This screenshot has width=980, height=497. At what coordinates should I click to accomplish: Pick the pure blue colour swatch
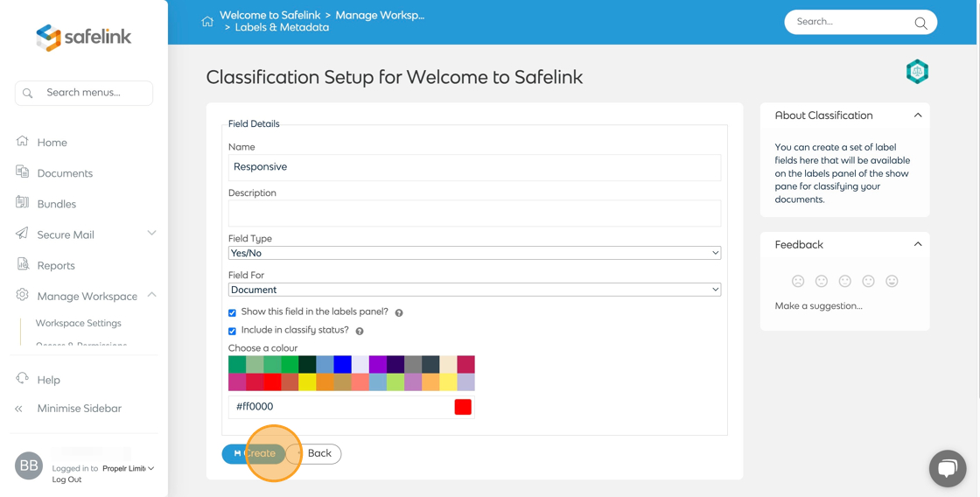click(x=342, y=364)
